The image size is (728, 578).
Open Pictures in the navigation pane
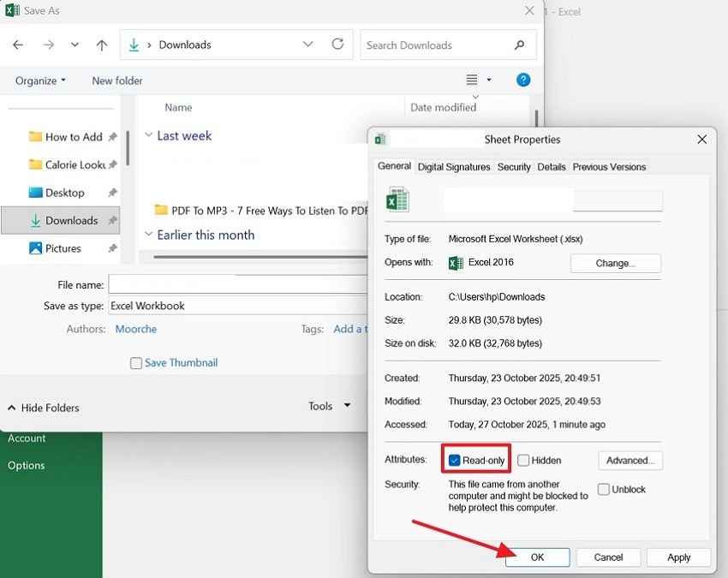click(55, 248)
